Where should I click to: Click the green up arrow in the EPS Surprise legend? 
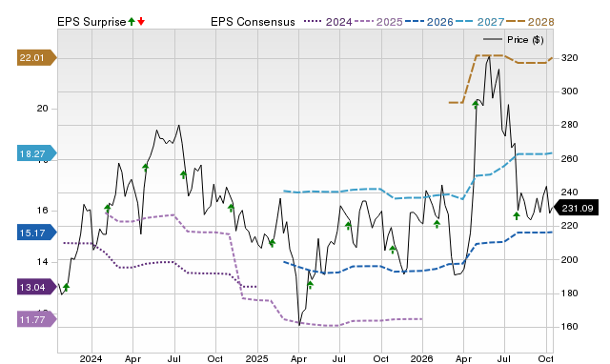(132, 21)
